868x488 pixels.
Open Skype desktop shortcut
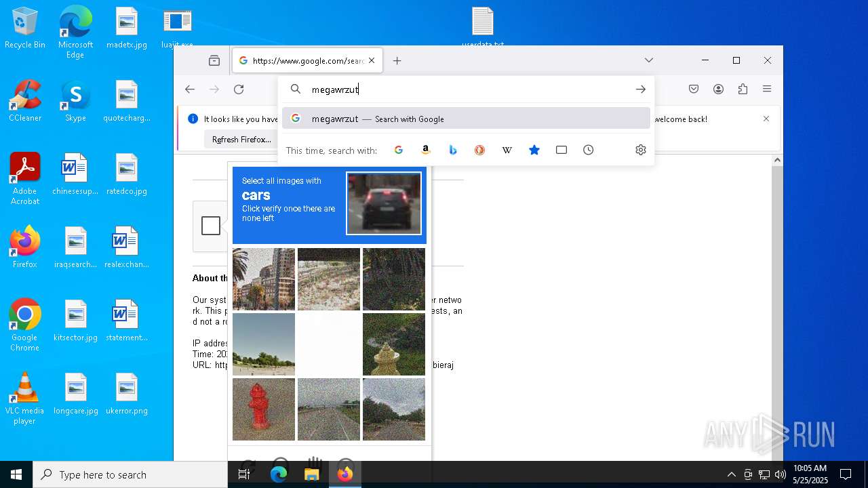pyautogui.click(x=75, y=100)
